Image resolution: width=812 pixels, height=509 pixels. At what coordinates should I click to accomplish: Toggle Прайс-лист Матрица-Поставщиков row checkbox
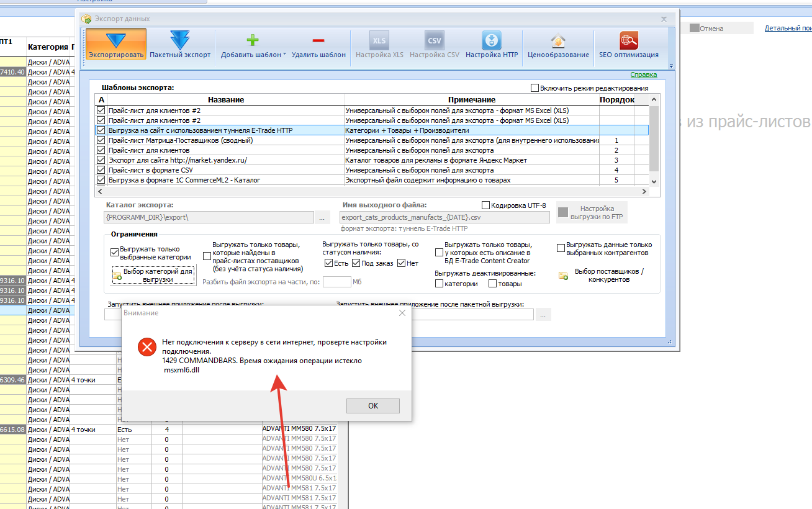click(x=101, y=140)
